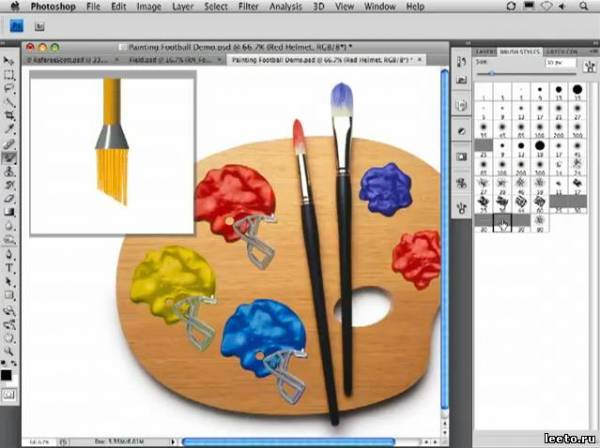Click the zoom percentage field in status bar
The image size is (600, 448).
pos(39,442)
